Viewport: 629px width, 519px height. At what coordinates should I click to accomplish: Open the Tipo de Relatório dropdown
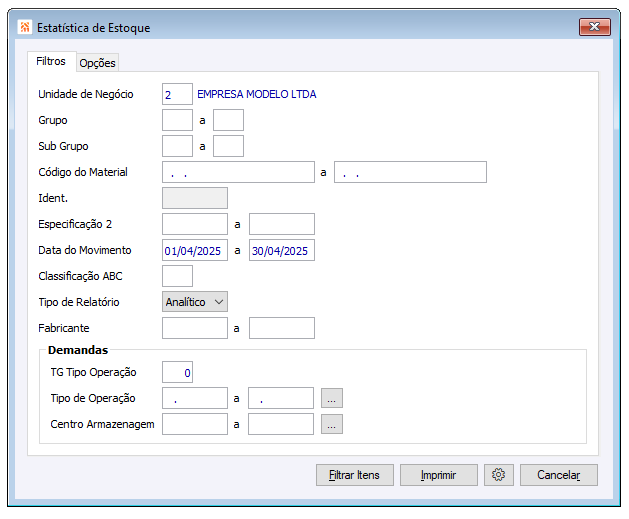pos(195,301)
